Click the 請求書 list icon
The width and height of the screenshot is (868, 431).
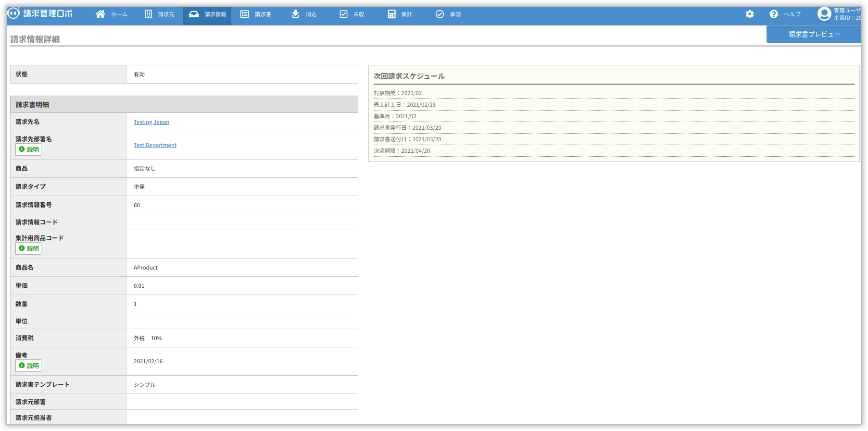tap(245, 14)
